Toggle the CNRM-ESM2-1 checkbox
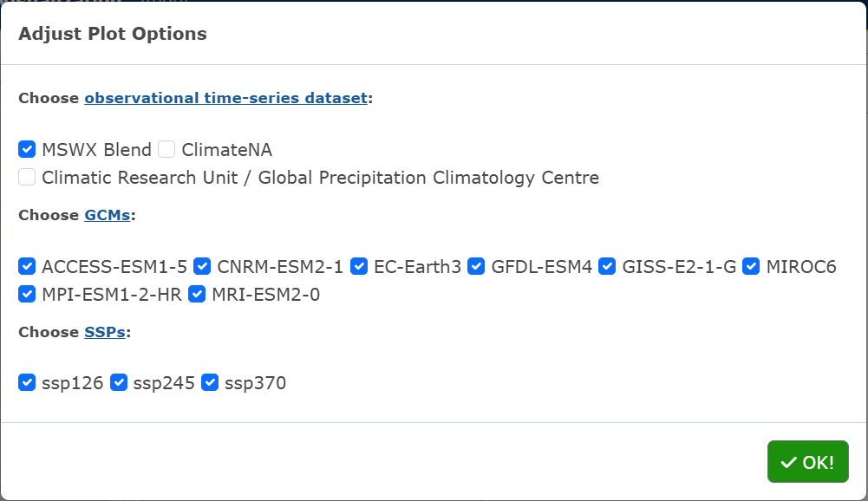This screenshot has width=868, height=501. coord(202,266)
